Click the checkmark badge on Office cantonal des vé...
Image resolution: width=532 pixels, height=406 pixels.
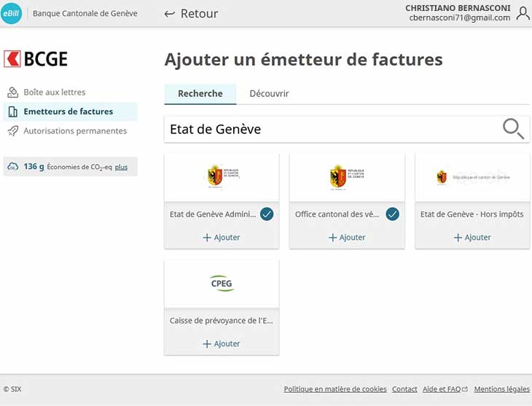(392, 214)
